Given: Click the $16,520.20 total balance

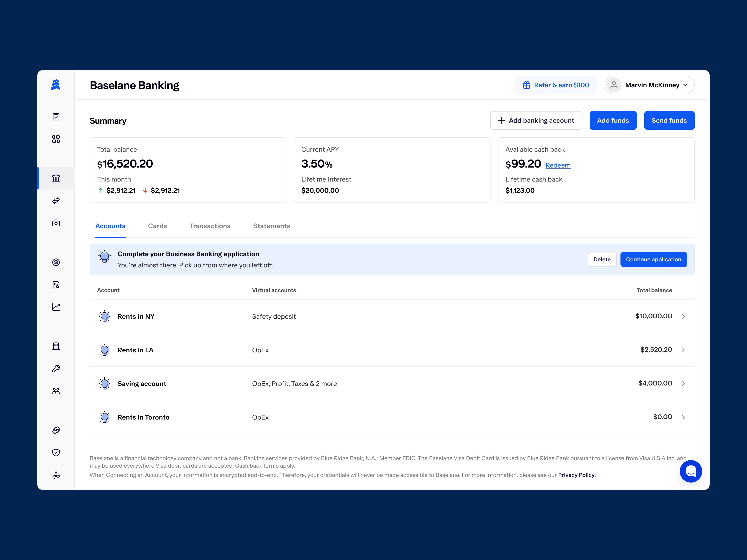Looking at the screenshot, I should (125, 164).
